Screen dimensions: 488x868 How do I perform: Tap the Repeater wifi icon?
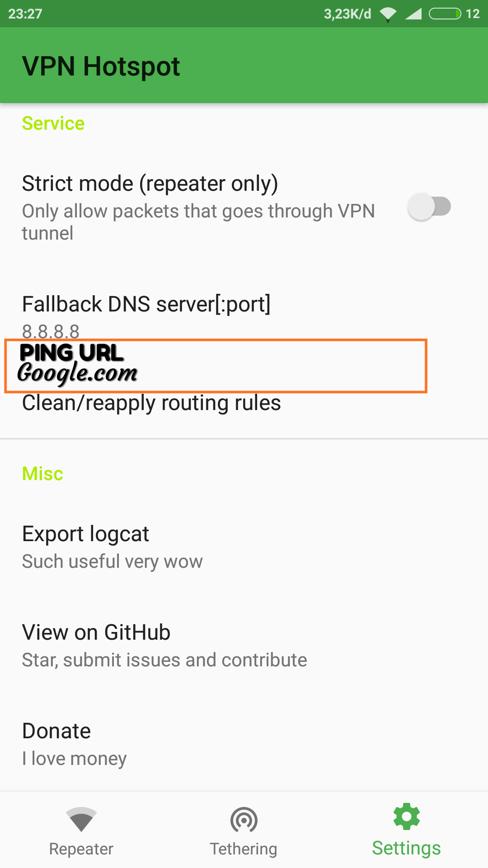coord(81,819)
